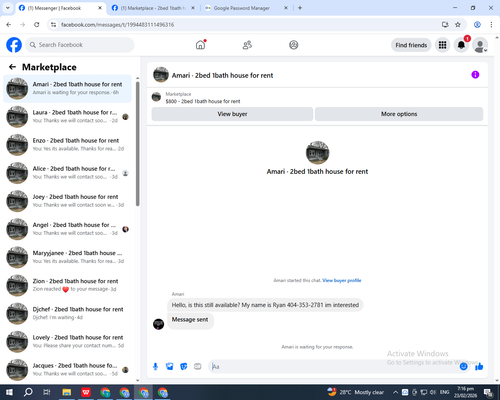Open Enzo's conversation
Image resolution: width=500 pixels, height=400 pixels.
(x=67, y=145)
